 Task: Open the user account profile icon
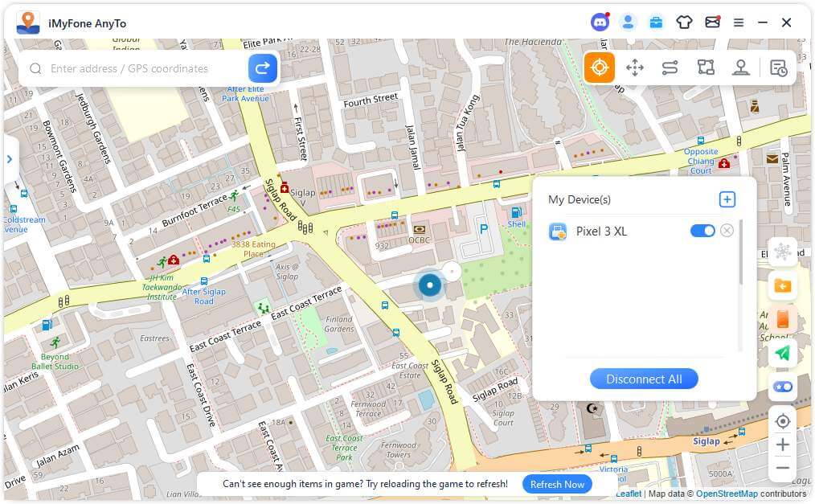[628, 23]
